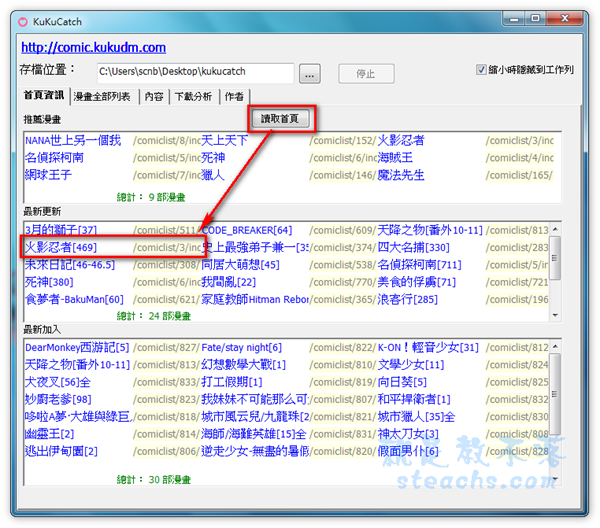Open 美食的俘虜[71] entry
600x528 pixels.
(x=417, y=282)
